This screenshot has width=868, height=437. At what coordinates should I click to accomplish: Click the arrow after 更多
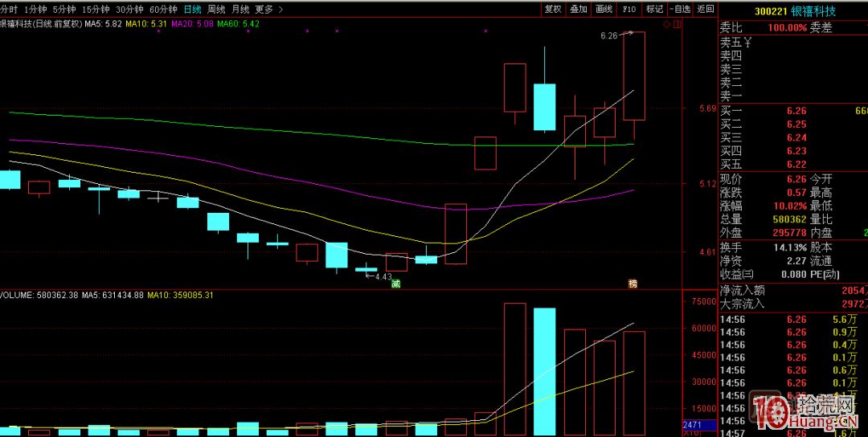(280, 10)
